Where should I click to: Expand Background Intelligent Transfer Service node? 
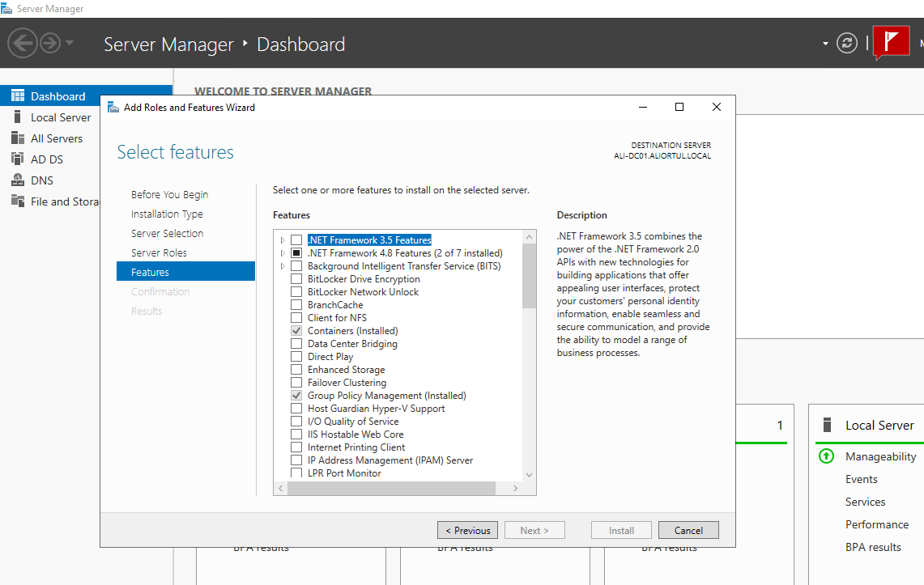[283, 266]
